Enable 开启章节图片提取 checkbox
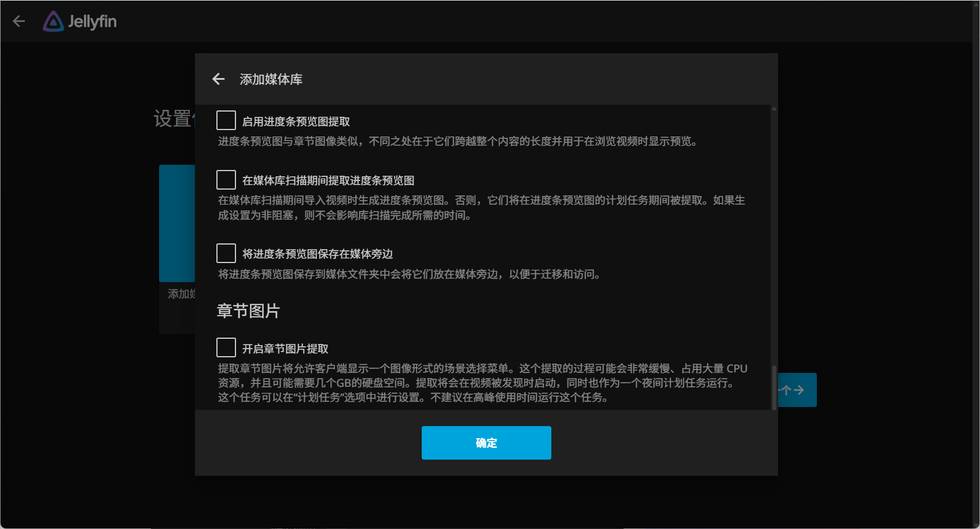980x529 pixels. 226,347
